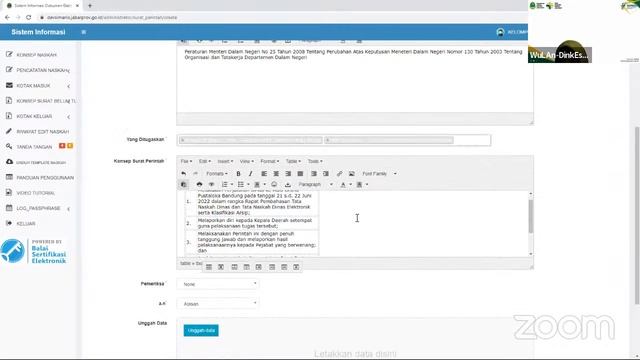
Task: Toggle bold formatting
Action: click(238, 174)
